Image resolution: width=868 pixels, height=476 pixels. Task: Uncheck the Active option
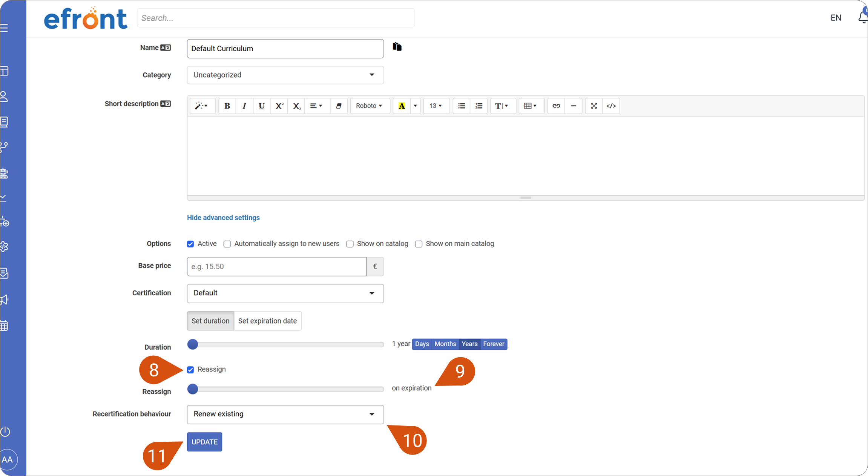tap(190, 244)
